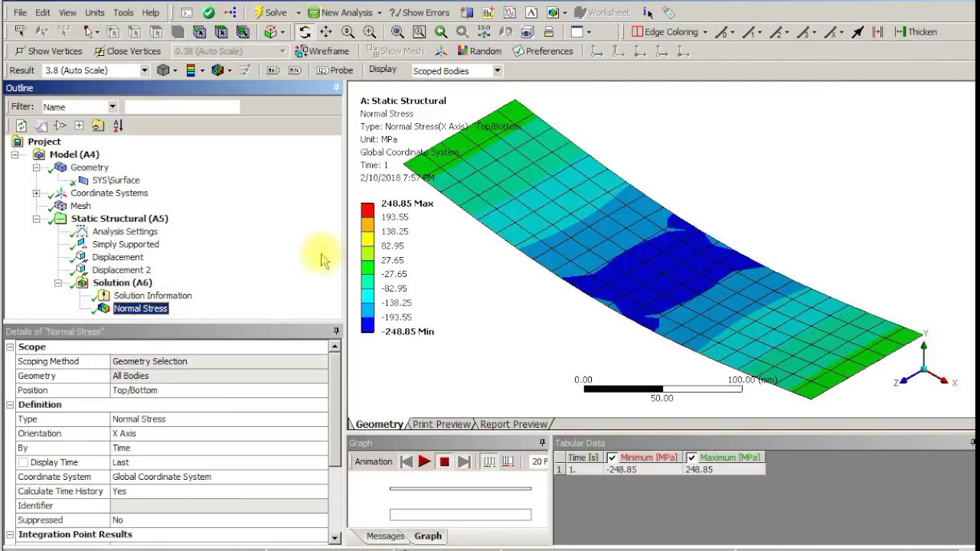The height and width of the screenshot is (551, 980).
Task: Play the result animation
Action: [x=424, y=461]
